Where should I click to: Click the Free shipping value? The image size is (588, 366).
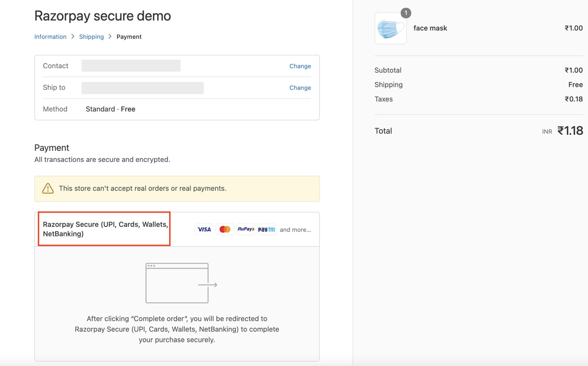click(x=575, y=85)
